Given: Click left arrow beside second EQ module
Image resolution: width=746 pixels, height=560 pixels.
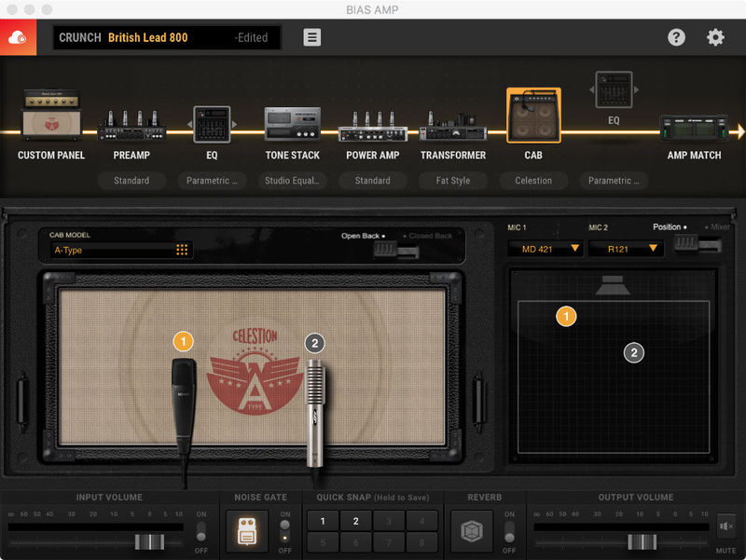Looking at the screenshot, I should click(x=592, y=89).
